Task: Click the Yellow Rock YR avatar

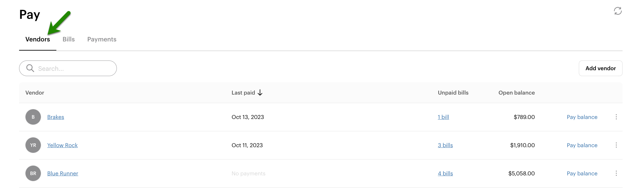Action: point(33,145)
